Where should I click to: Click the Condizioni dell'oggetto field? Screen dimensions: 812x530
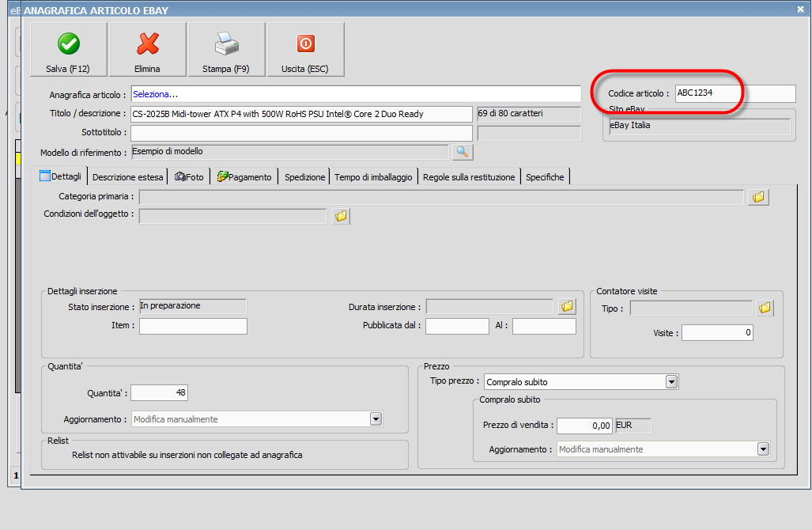pyautogui.click(x=232, y=216)
